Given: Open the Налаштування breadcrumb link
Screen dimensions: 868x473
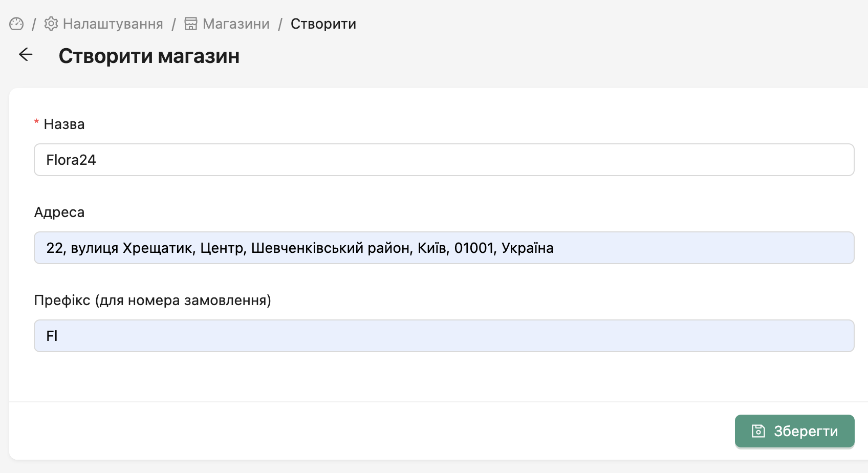Looking at the screenshot, I should [x=113, y=24].
